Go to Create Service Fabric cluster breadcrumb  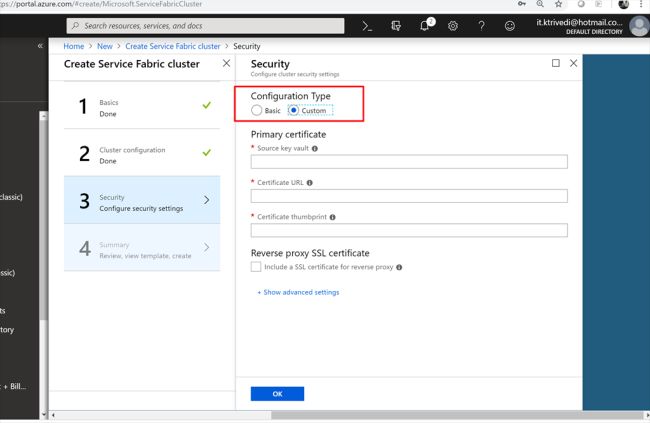point(173,46)
